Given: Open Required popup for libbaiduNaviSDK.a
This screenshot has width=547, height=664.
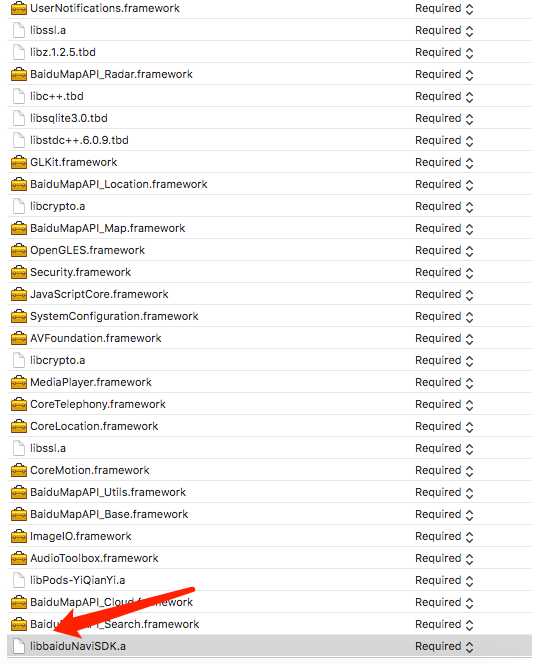Looking at the screenshot, I should 444,647.
